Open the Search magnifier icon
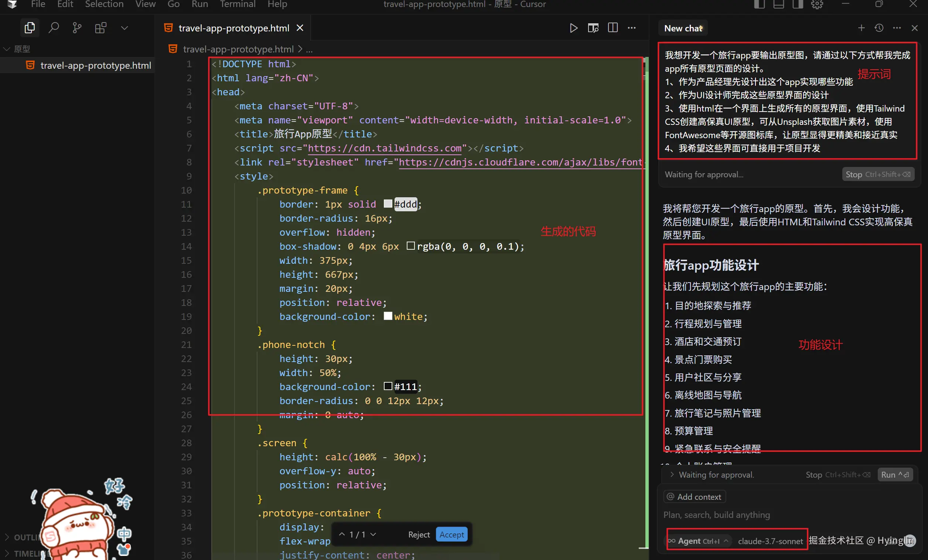This screenshot has height=560, width=928. pos(54,28)
